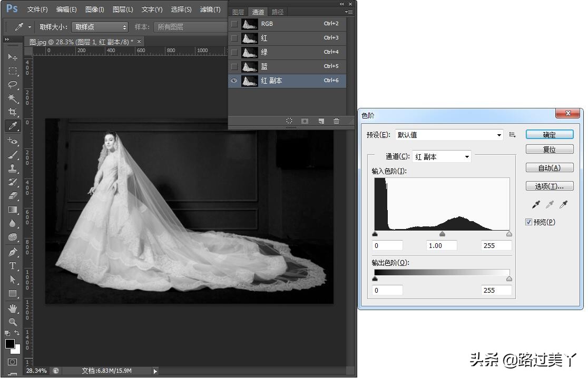Open the 通道 dropdown in Levels

tap(442, 156)
